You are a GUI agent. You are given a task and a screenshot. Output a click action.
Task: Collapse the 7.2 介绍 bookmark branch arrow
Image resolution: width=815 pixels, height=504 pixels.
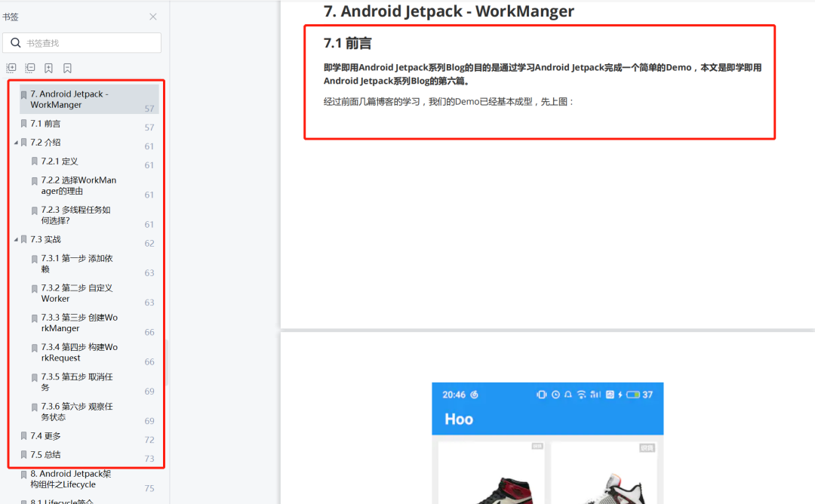coord(16,143)
